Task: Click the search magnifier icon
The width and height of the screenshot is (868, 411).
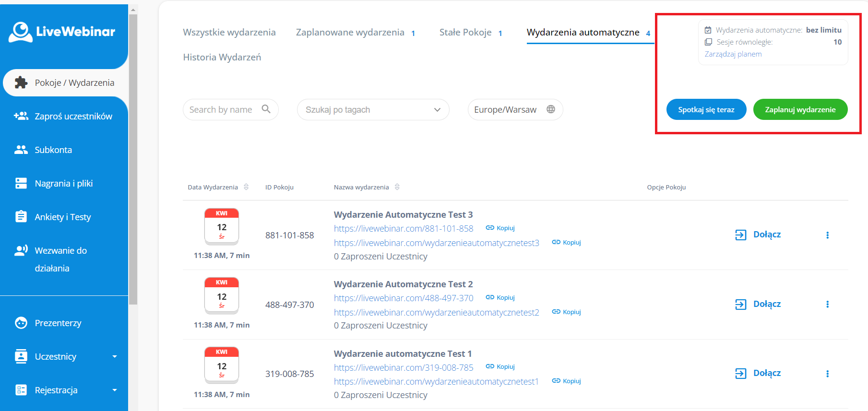Action: pos(266,109)
